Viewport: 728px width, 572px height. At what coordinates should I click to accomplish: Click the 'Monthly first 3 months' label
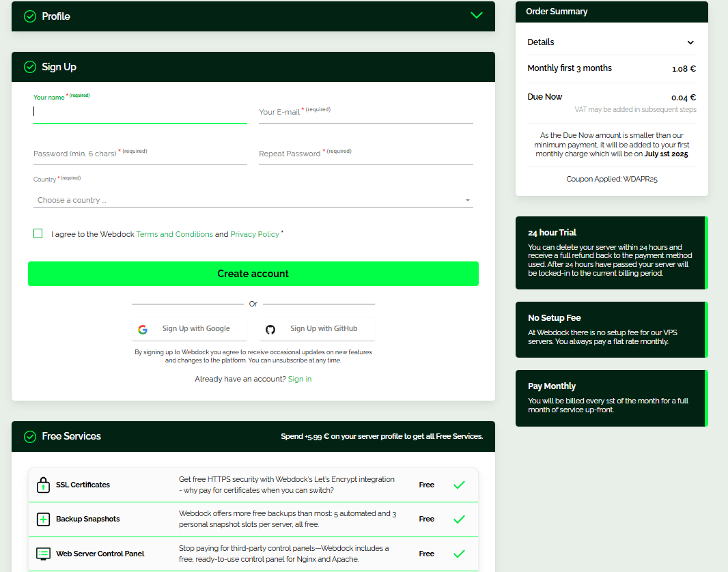tap(569, 68)
